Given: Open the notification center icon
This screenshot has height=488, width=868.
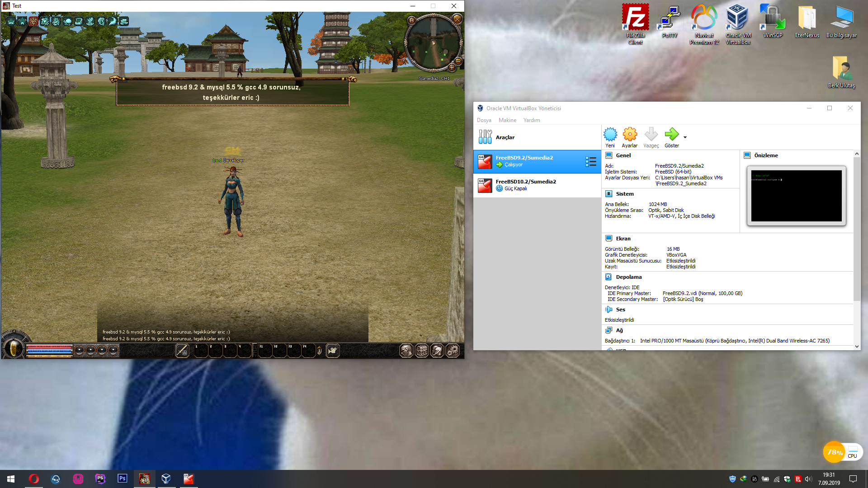Looking at the screenshot, I should [853, 479].
